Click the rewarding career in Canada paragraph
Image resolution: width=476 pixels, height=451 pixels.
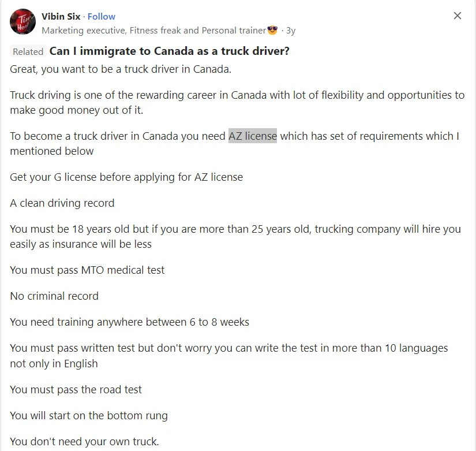(x=237, y=102)
